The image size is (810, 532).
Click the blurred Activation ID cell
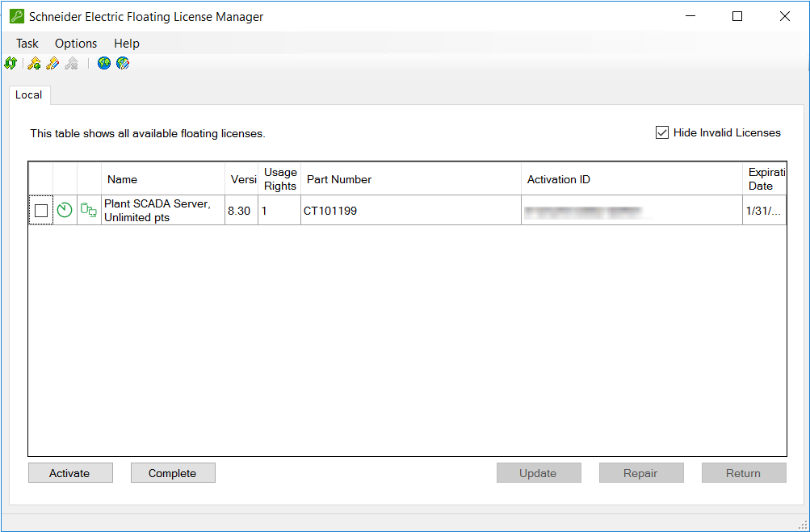(x=632, y=210)
